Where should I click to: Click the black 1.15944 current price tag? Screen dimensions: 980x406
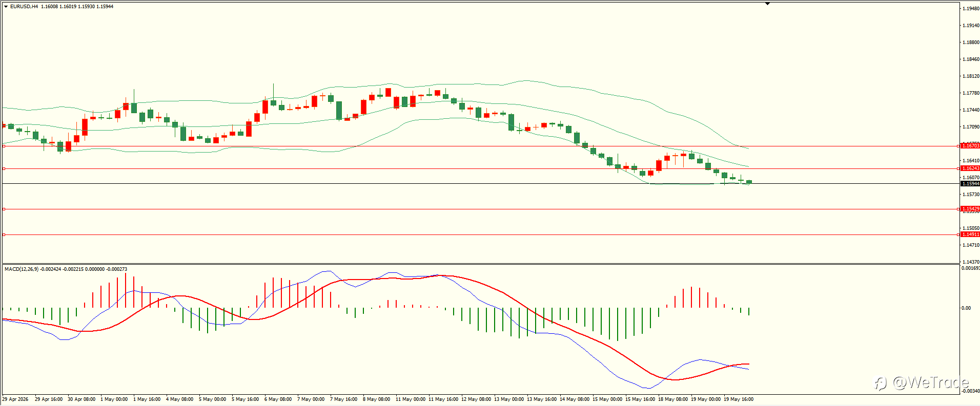[x=970, y=183]
